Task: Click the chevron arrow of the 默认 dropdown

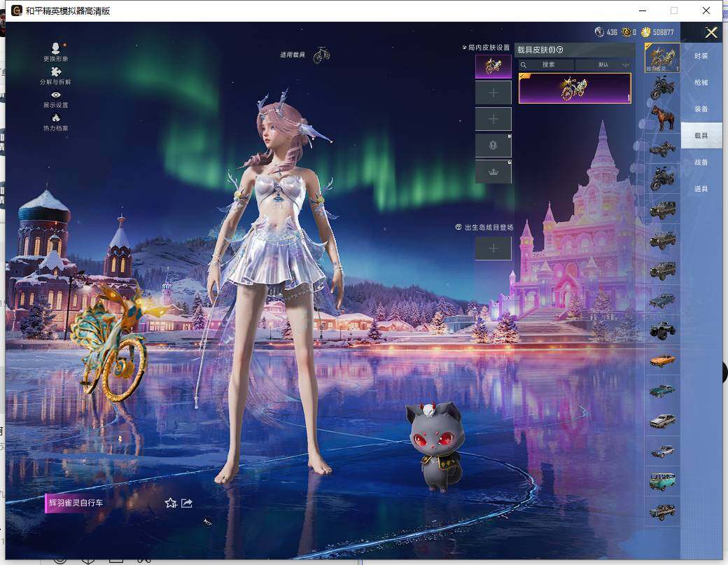Action: [x=625, y=65]
